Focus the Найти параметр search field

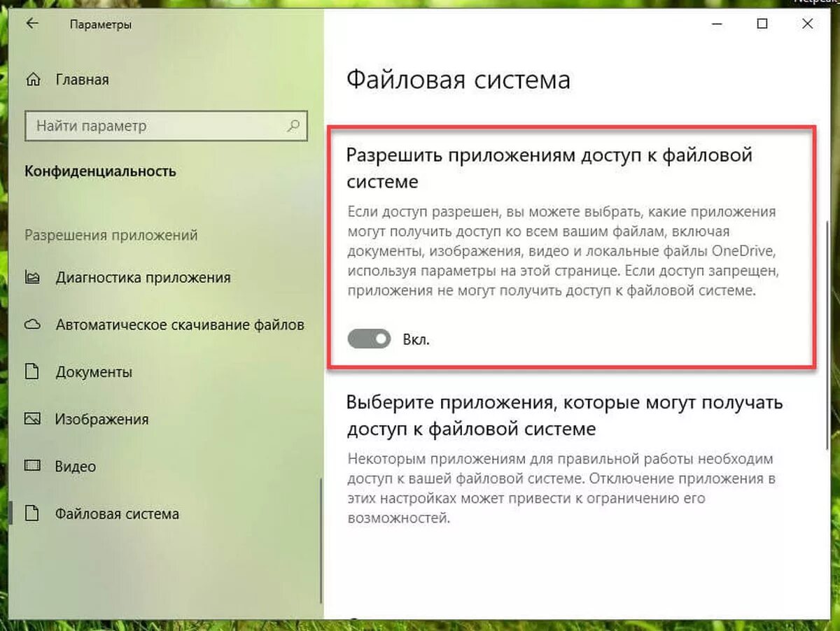(x=166, y=127)
